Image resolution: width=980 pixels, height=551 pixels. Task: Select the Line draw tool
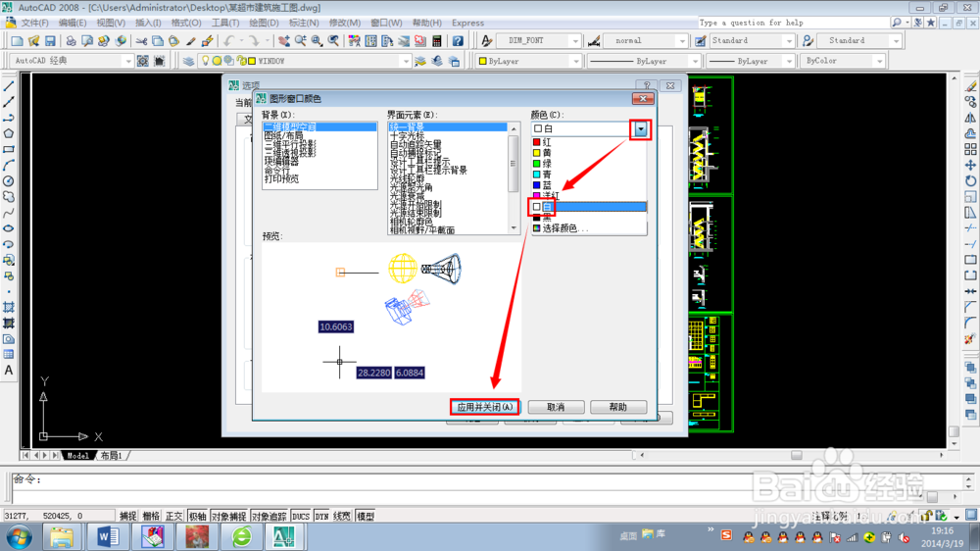(9, 85)
